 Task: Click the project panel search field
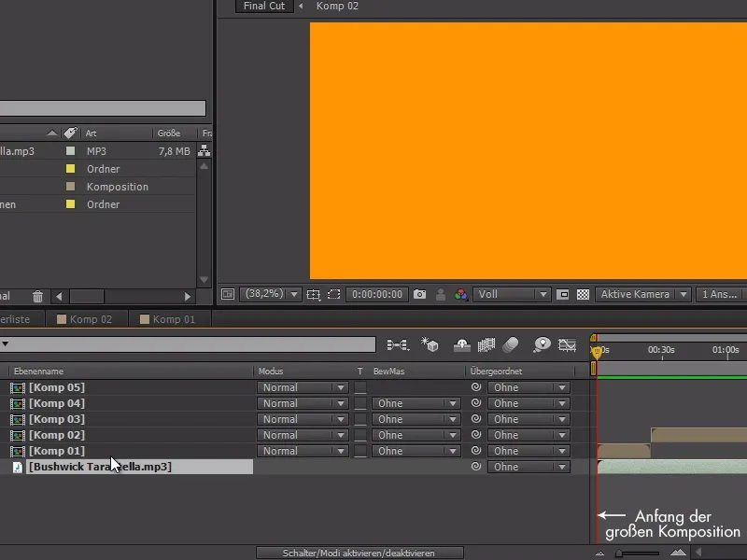(x=103, y=107)
